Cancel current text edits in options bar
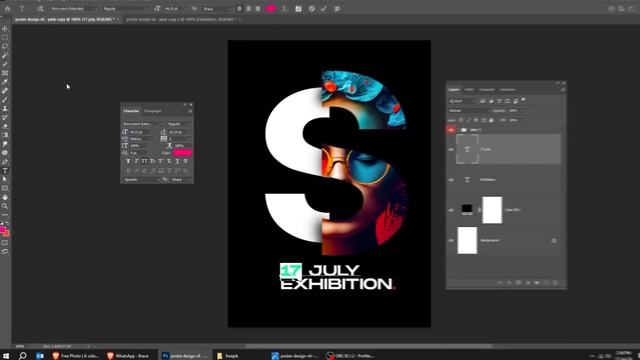Viewport: 640px width, 360px height. point(312,9)
